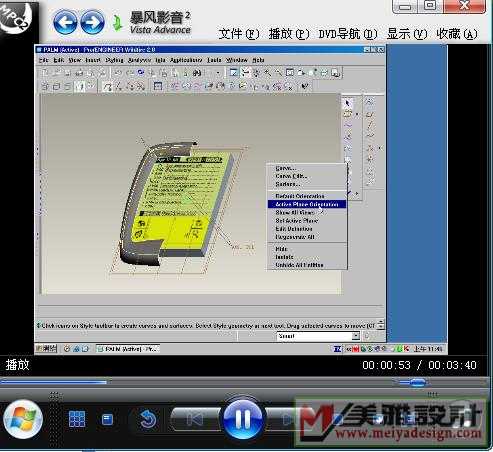
Task: Open the Window menu in Pro/ENGINEER
Action: 237,60
